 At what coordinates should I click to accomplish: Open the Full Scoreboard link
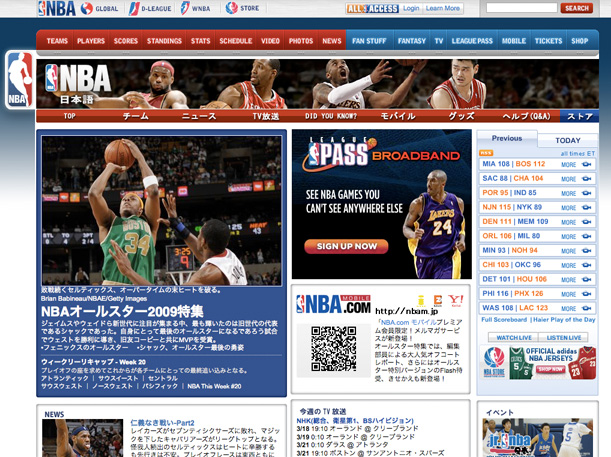coord(504,319)
